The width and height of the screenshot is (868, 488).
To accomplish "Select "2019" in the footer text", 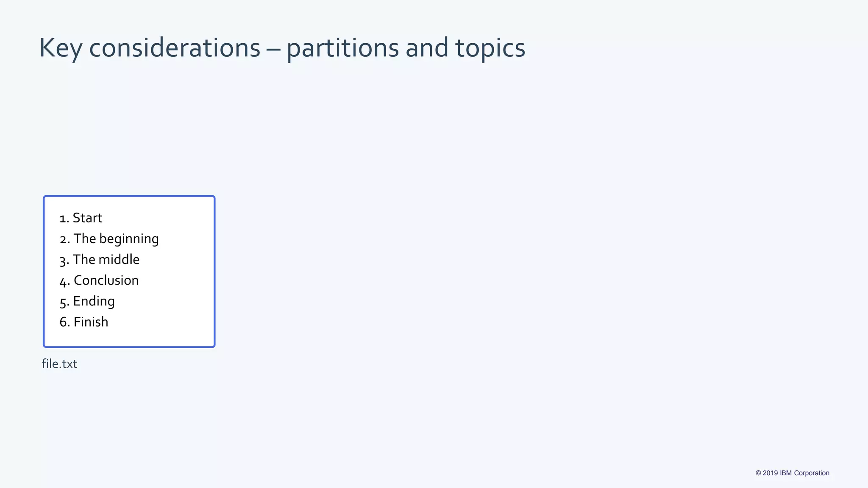I will [771, 473].
